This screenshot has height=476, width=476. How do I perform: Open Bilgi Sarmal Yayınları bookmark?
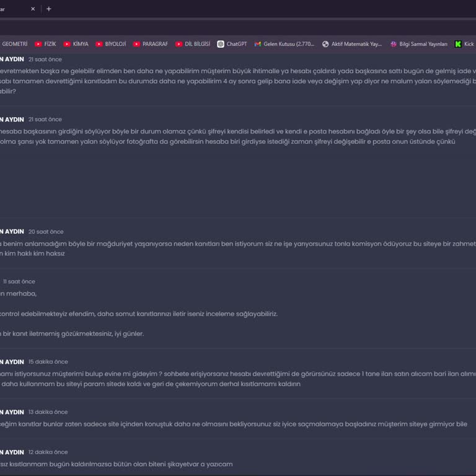419,44
